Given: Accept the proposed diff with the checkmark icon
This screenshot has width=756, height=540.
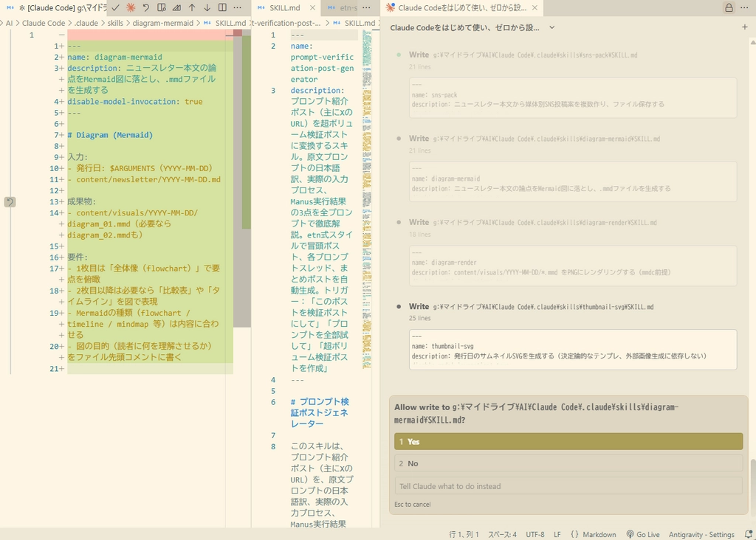Looking at the screenshot, I should pos(115,7).
